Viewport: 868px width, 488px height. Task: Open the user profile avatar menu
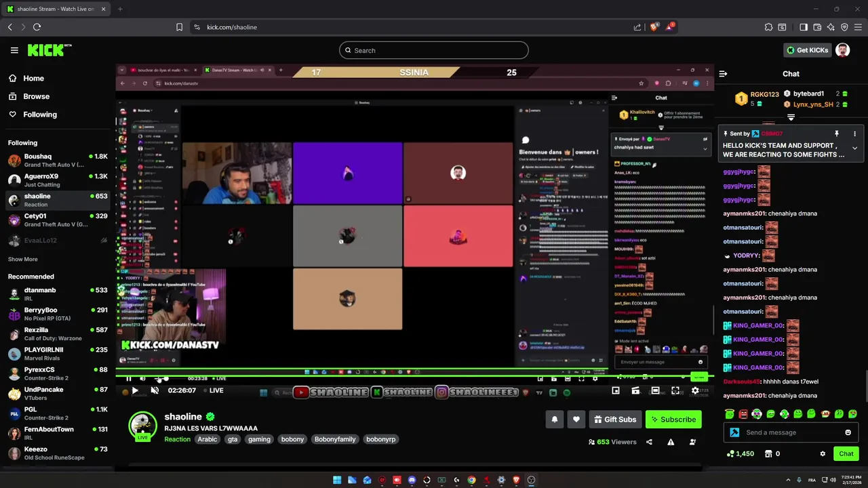click(x=842, y=50)
